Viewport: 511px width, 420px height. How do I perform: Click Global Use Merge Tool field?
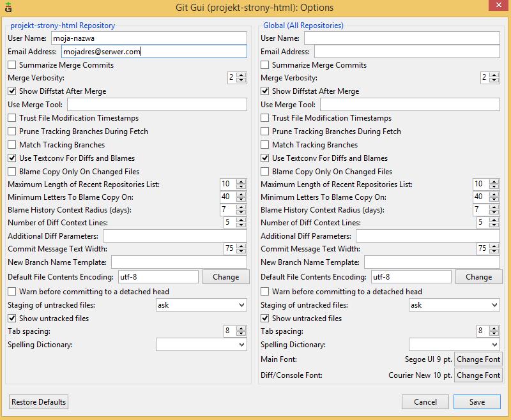pos(410,105)
